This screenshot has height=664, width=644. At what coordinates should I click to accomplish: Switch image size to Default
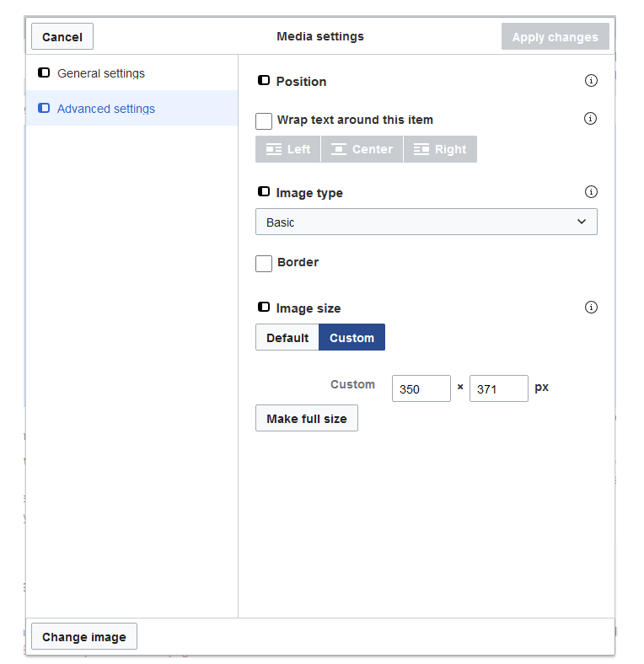(x=287, y=338)
